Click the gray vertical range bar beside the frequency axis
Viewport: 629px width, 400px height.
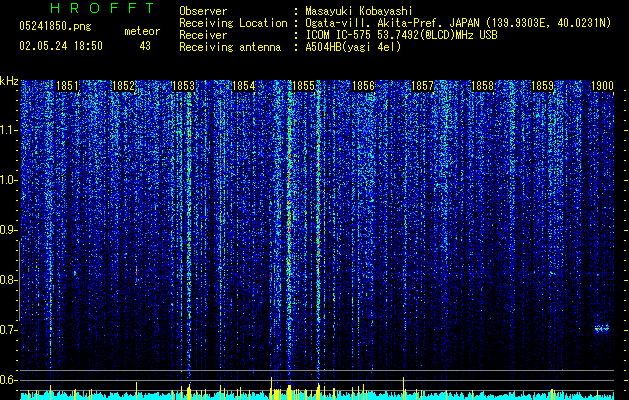tap(20, 280)
